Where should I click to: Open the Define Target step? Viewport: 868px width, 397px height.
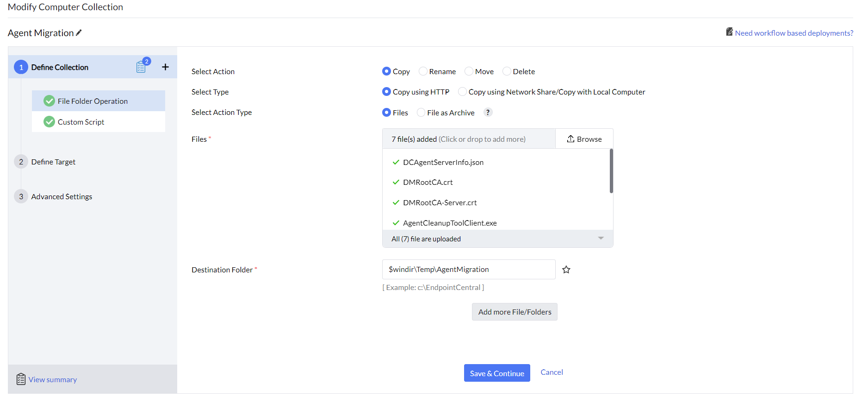tap(53, 162)
